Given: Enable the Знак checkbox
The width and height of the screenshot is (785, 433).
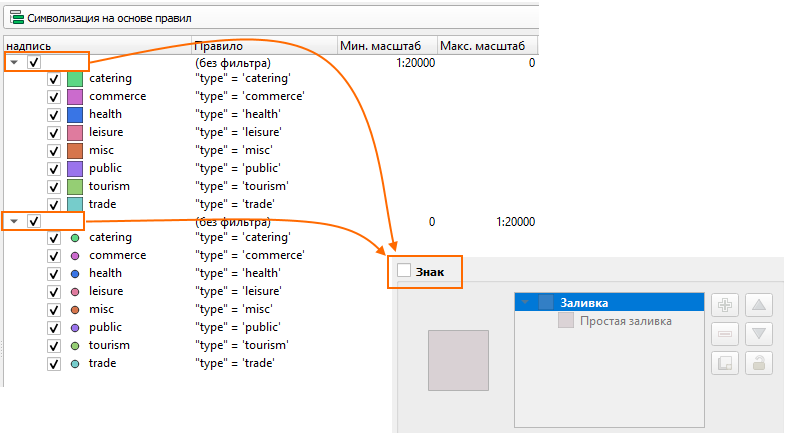Looking at the screenshot, I should tap(404, 270).
